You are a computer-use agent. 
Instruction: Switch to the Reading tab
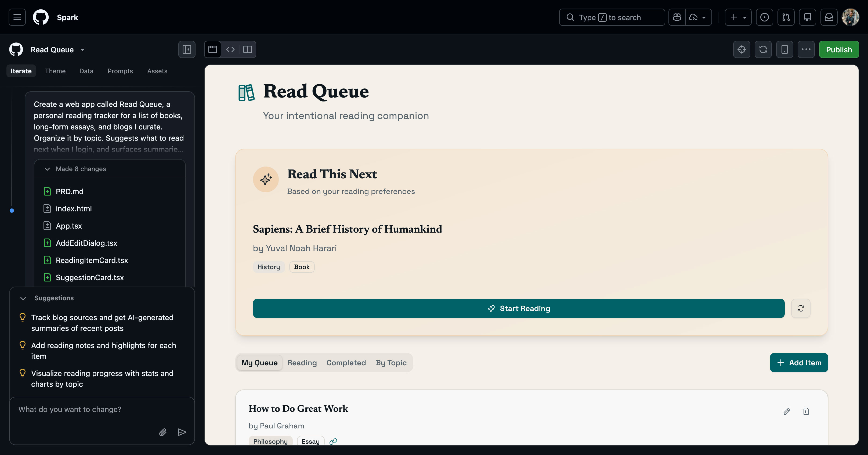coord(302,363)
